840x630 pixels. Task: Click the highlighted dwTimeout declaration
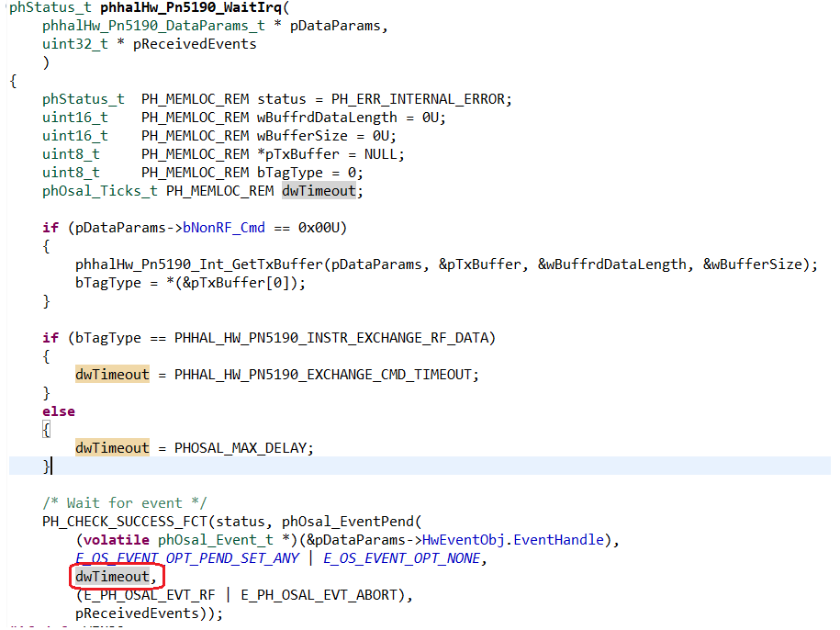(x=319, y=190)
